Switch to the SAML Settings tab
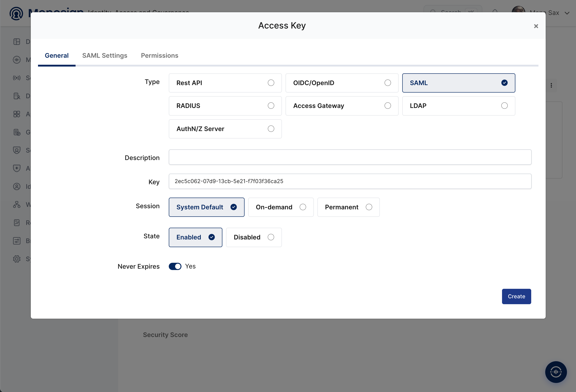Image resolution: width=576 pixels, height=392 pixels. coord(105,55)
